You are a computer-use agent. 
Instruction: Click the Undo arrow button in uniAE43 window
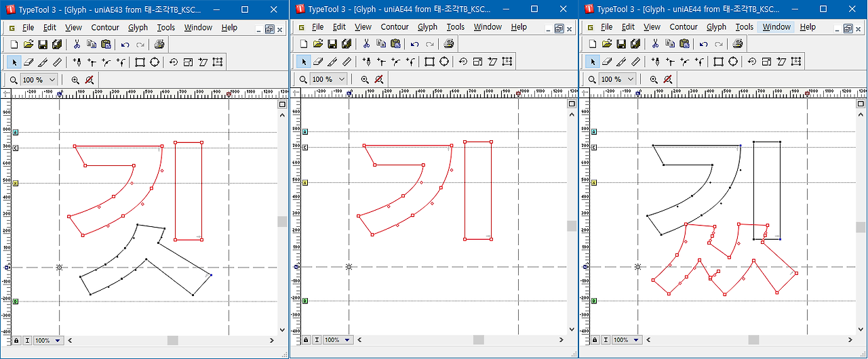tap(125, 44)
